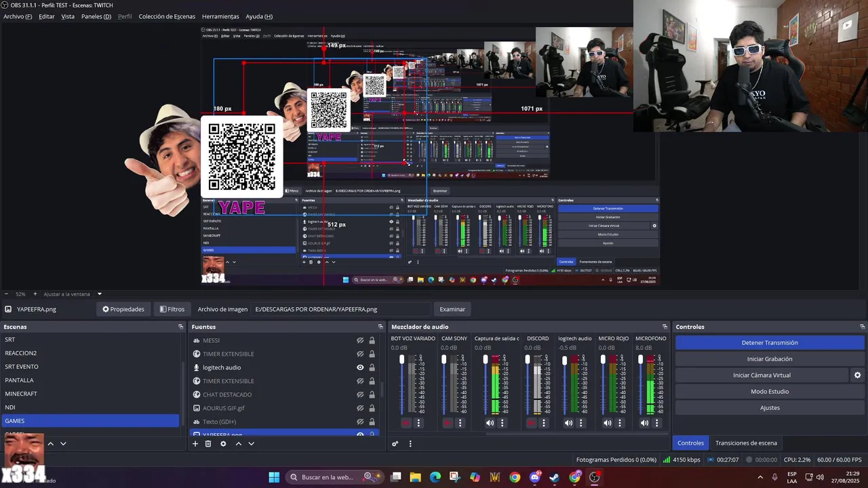Open the Editar menu

(x=47, y=16)
